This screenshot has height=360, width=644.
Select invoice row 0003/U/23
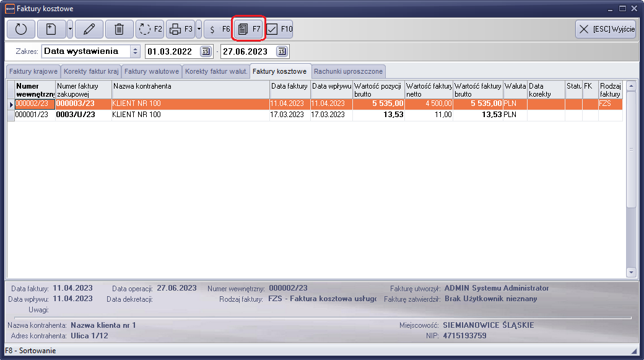(x=83, y=115)
